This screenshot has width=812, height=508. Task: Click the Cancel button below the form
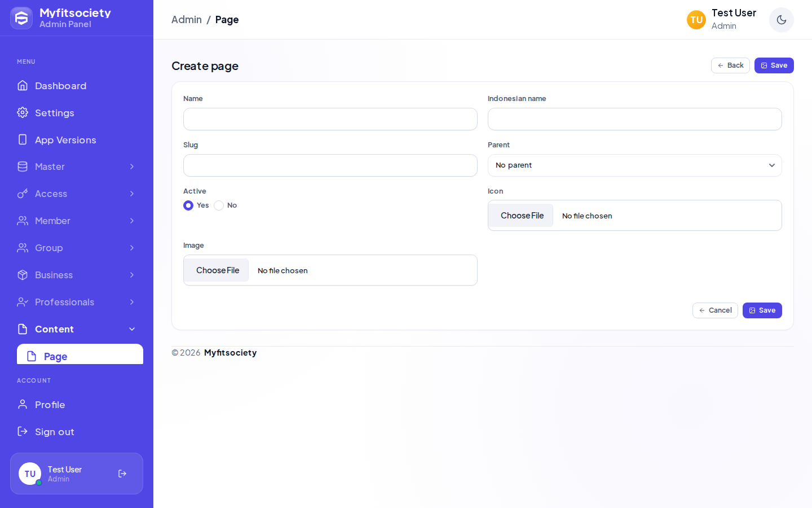tap(715, 310)
